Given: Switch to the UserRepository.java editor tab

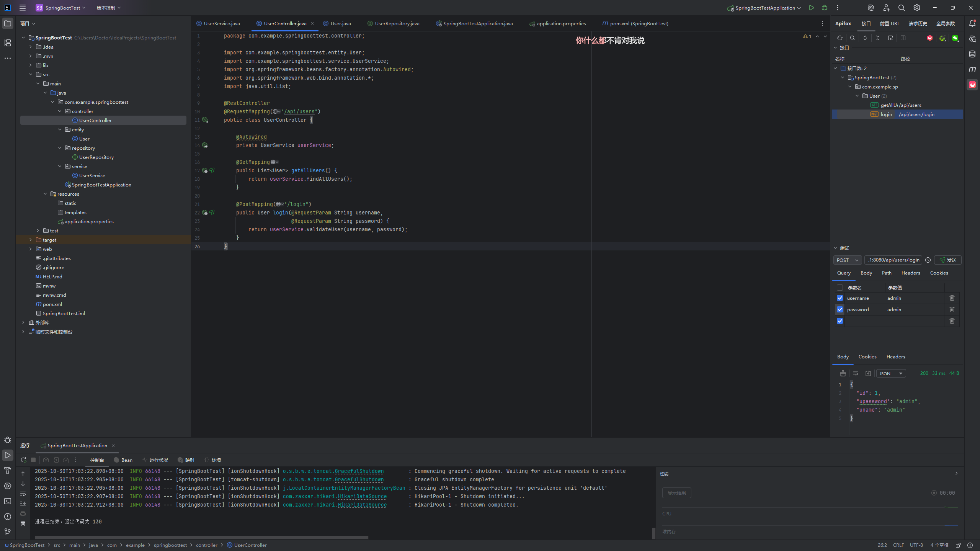Looking at the screenshot, I should coord(397,23).
